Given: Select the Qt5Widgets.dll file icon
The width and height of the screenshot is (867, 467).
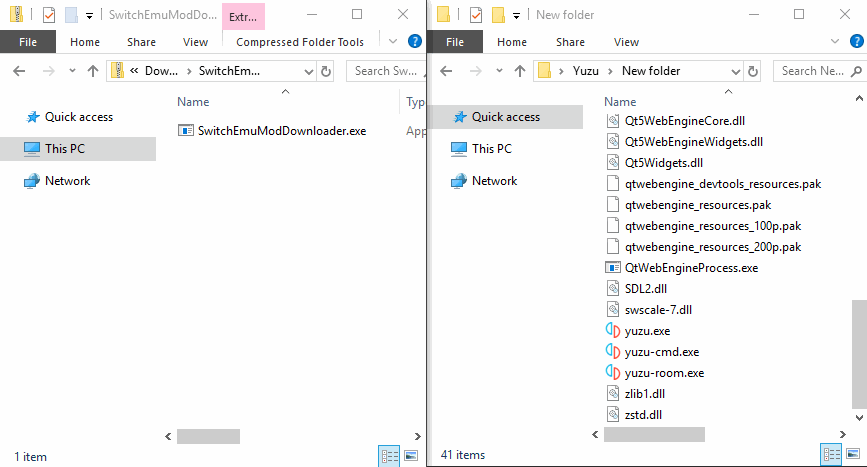Looking at the screenshot, I should point(613,162).
